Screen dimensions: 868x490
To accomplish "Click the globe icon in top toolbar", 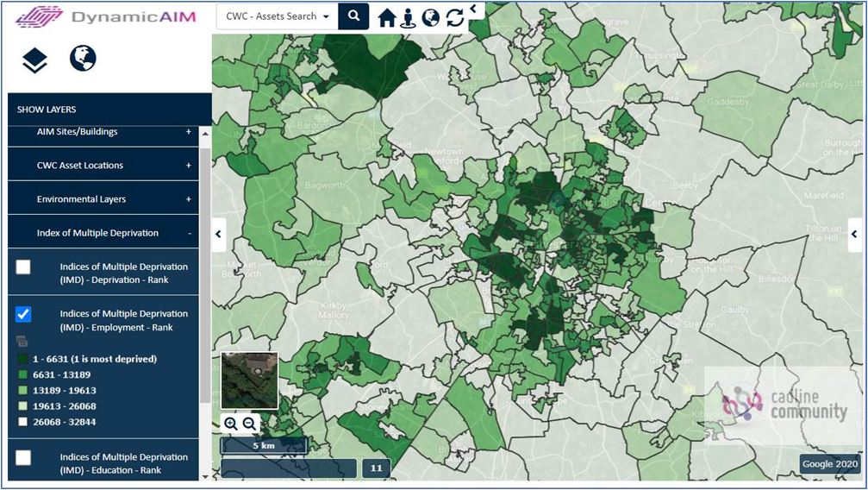I will [x=430, y=18].
